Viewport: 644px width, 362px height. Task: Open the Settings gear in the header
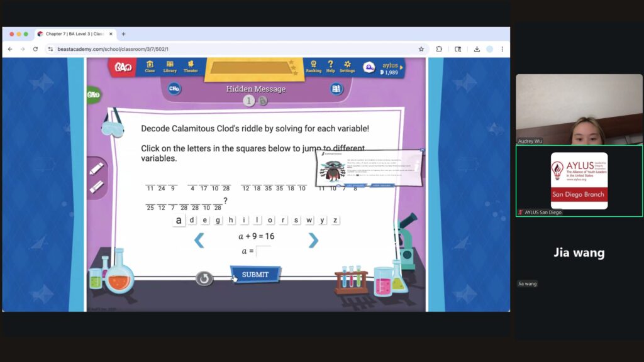pos(347,66)
